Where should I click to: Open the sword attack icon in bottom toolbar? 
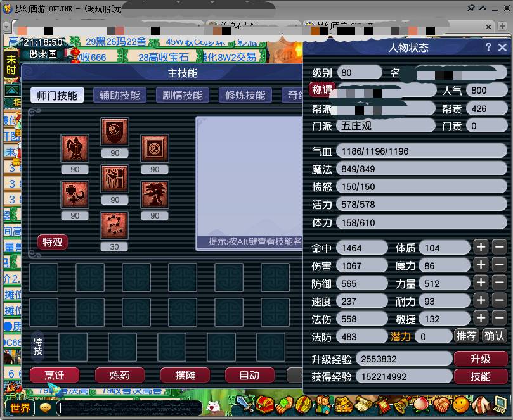245,404
